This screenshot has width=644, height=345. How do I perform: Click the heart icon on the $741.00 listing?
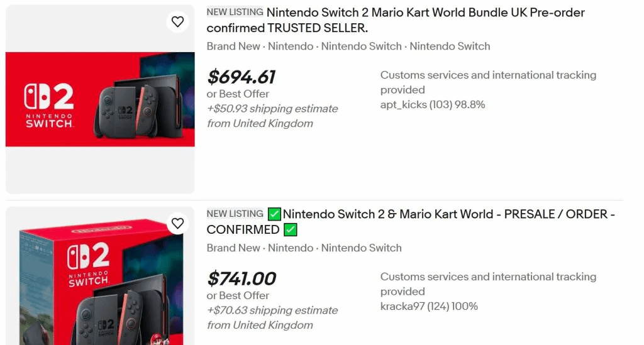click(178, 223)
